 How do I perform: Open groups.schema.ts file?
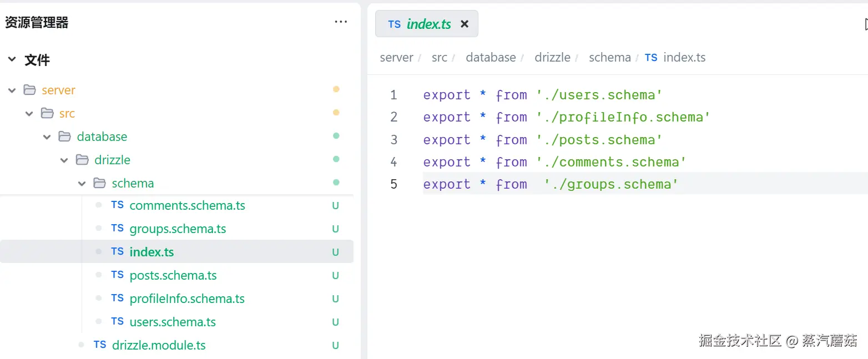[x=178, y=229]
